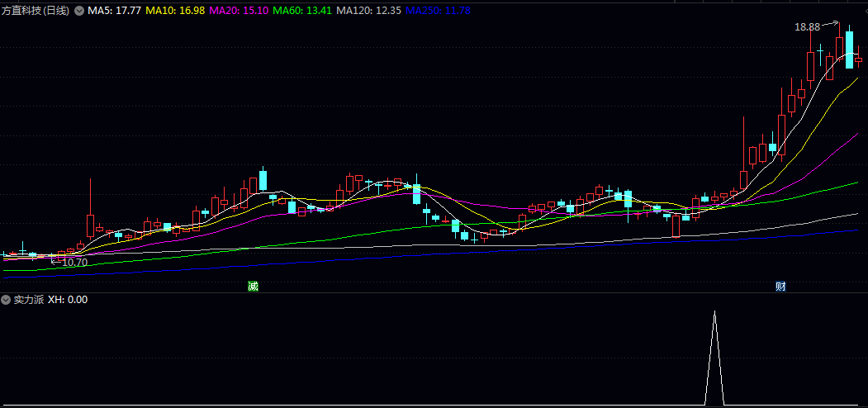Click the last red candlestick on the right
Viewport: 868px width, 408px height.
coord(859,59)
